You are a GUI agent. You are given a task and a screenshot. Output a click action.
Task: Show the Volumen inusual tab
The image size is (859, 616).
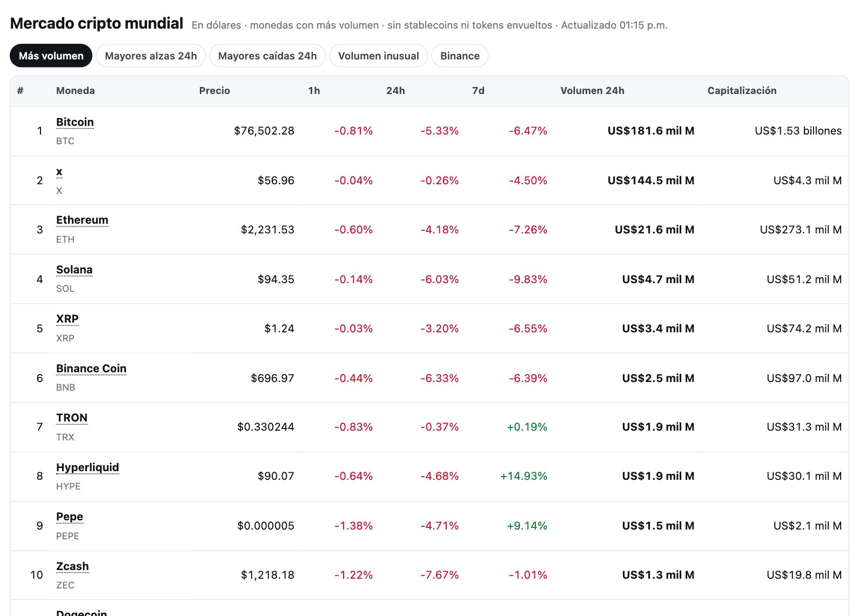coord(378,56)
